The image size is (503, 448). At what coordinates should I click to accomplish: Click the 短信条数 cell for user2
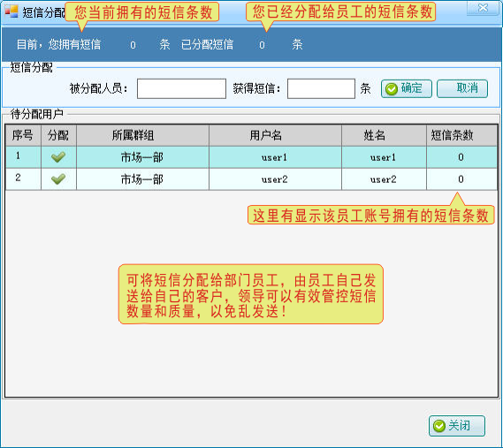click(462, 179)
